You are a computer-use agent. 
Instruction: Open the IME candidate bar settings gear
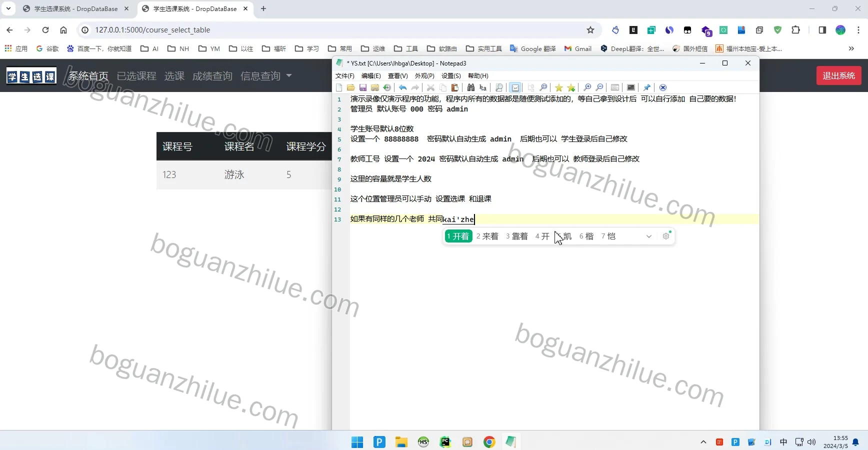coord(666,236)
